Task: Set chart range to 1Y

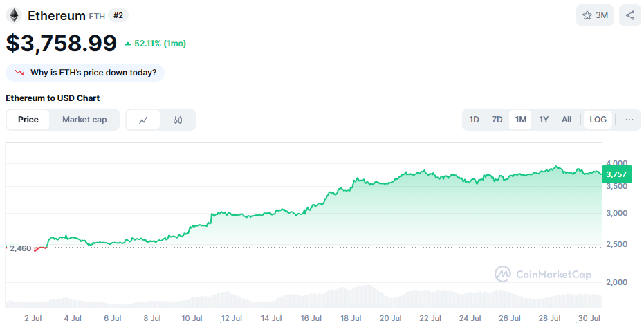Action: pos(544,120)
